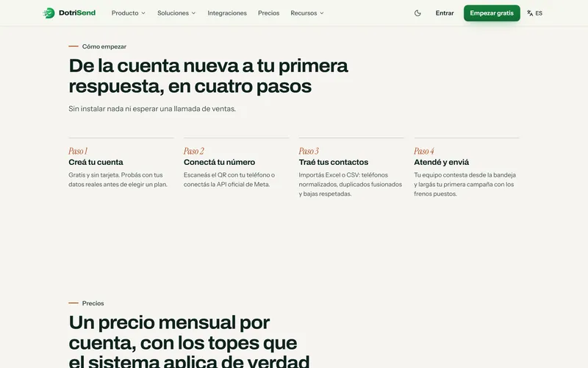Click the DotriSend brand name

(77, 13)
